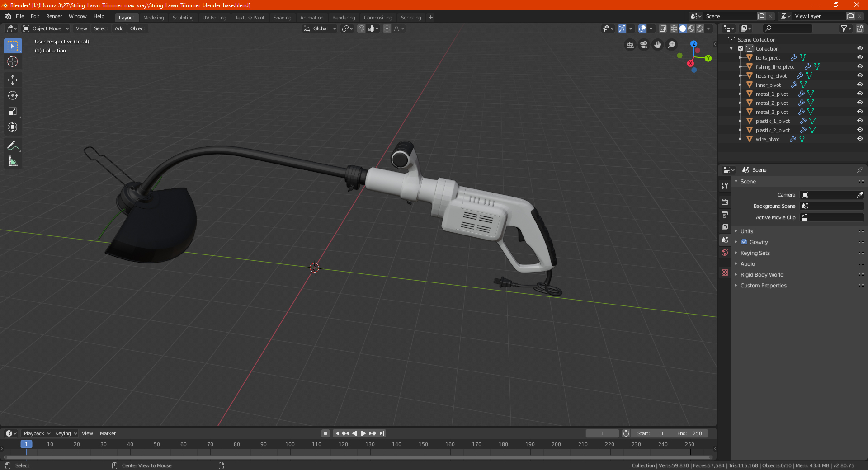Viewport: 868px width, 470px height.
Task: Toggle camera view icon in viewport
Action: coord(644,45)
